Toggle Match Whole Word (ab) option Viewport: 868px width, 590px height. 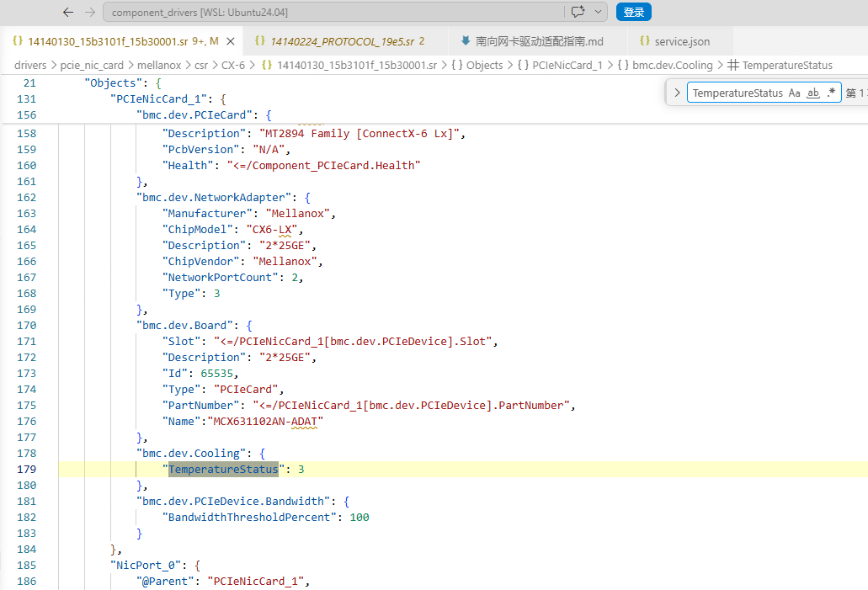812,93
